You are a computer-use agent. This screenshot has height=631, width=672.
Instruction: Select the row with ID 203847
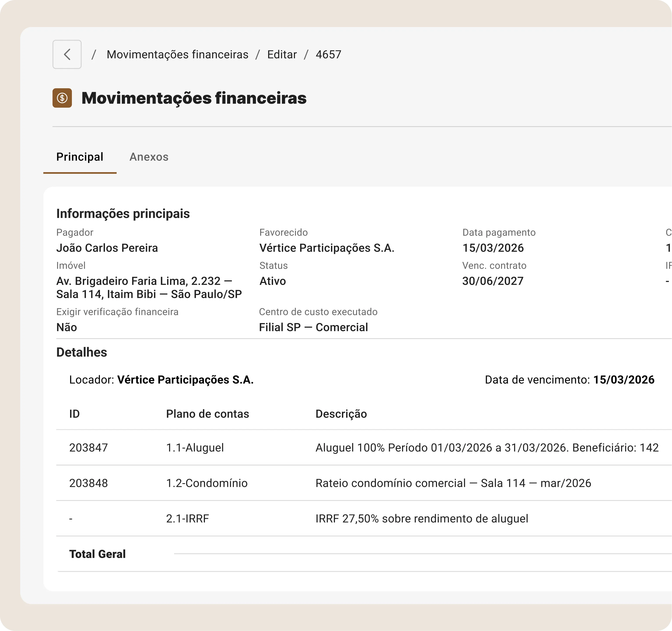pos(89,448)
